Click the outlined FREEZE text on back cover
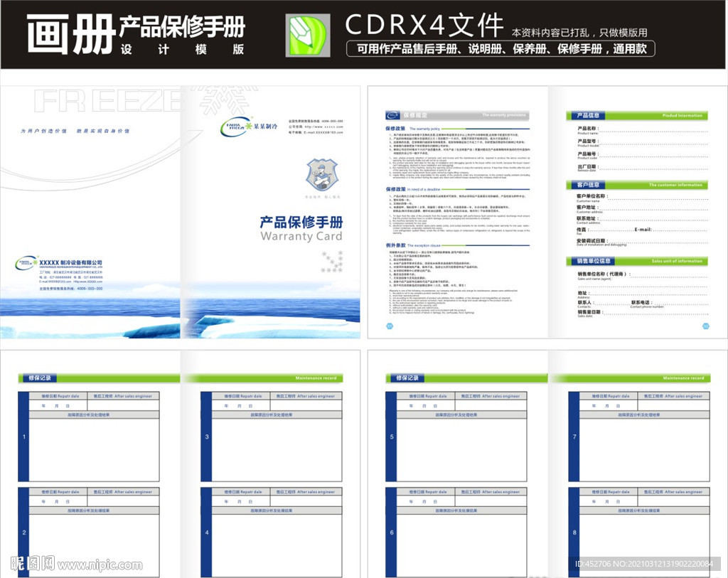 [x=108, y=101]
